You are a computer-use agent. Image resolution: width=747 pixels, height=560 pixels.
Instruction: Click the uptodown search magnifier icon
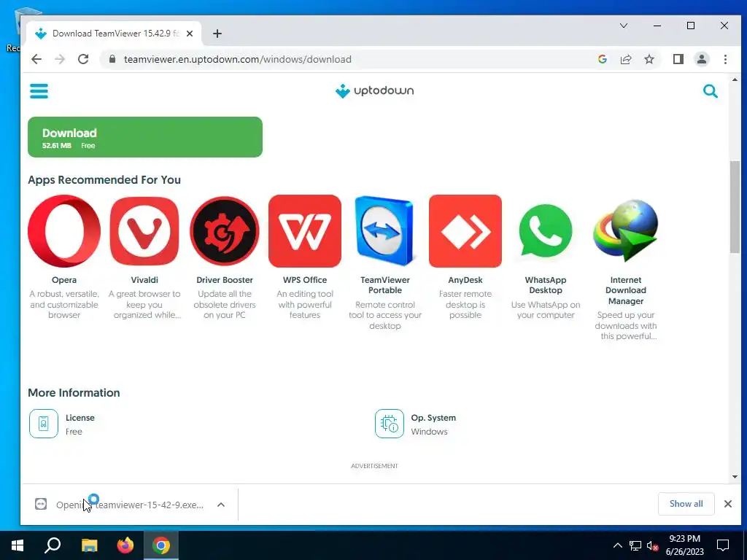(x=711, y=91)
